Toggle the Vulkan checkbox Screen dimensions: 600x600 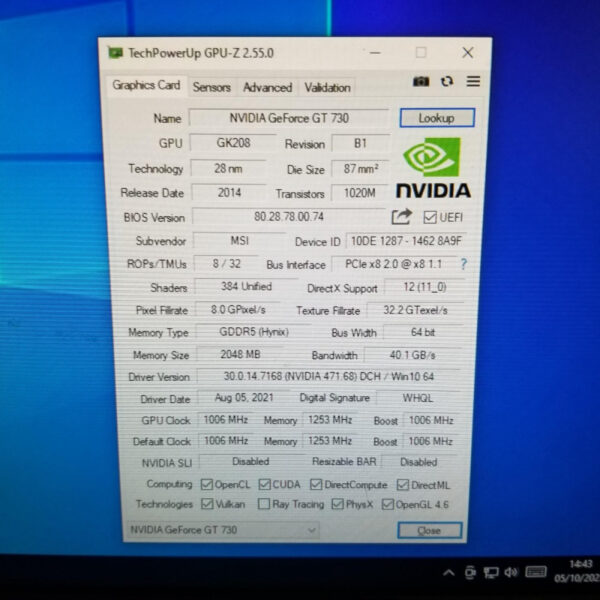pyautogui.click(x=207, y=504)
